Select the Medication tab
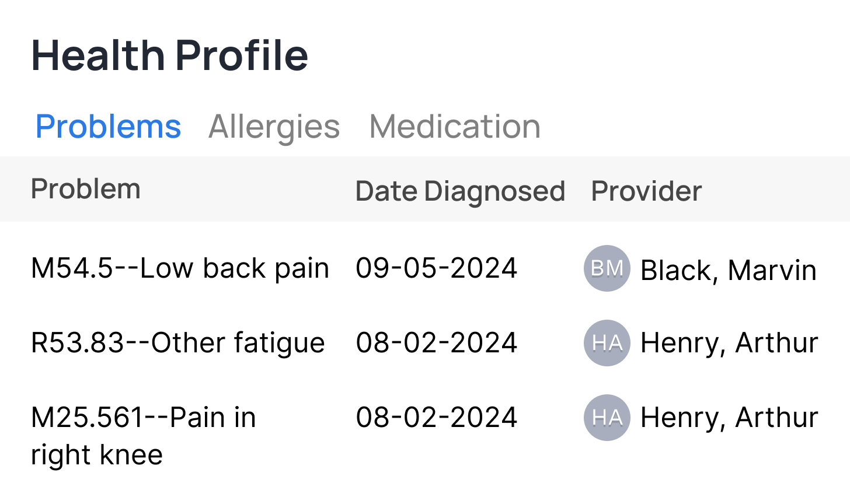 tap(455, 126)
